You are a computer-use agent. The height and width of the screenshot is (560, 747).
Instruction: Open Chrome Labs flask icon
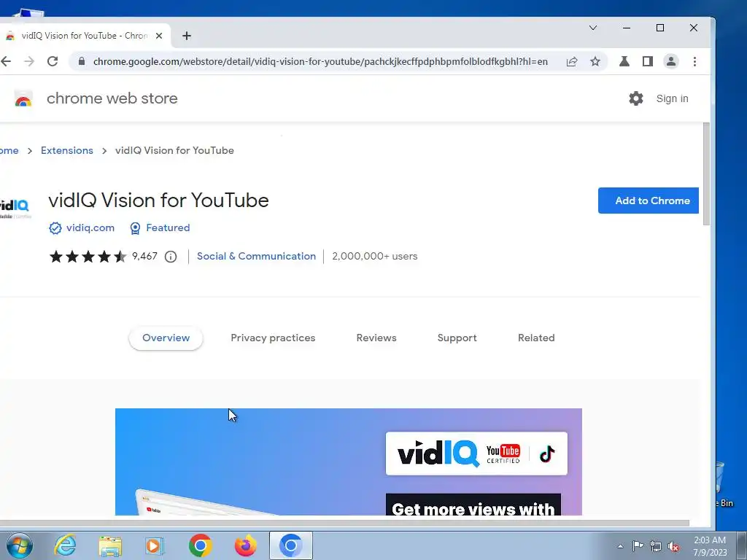(624, 61)
